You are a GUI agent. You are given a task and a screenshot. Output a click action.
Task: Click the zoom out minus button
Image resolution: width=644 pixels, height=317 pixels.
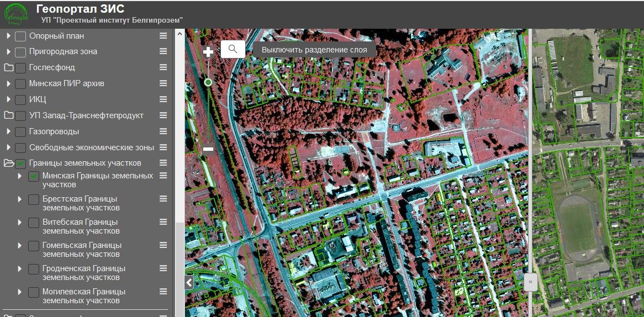coord(208,149)
